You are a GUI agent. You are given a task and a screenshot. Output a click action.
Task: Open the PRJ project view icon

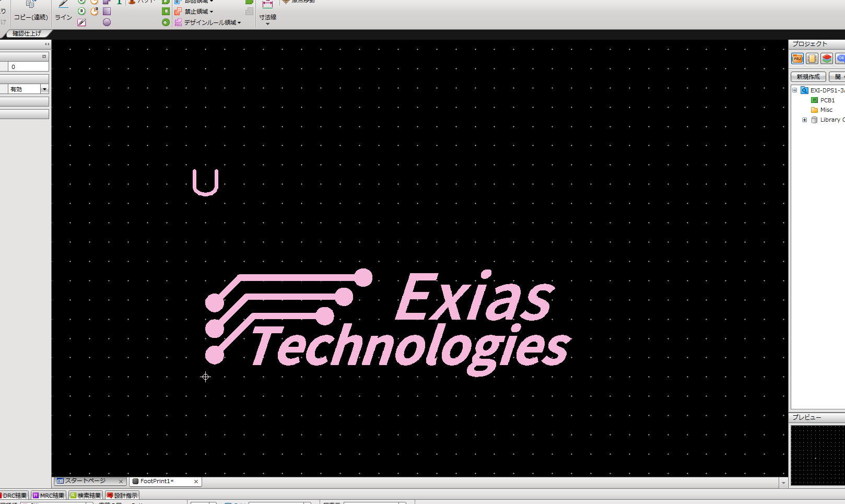click(797, 58)
